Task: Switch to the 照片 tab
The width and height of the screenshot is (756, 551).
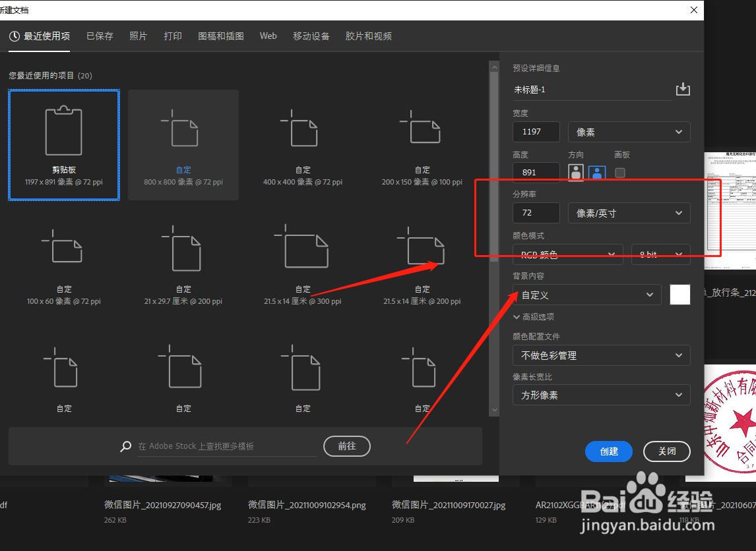Action: click(x=138, y=36)
